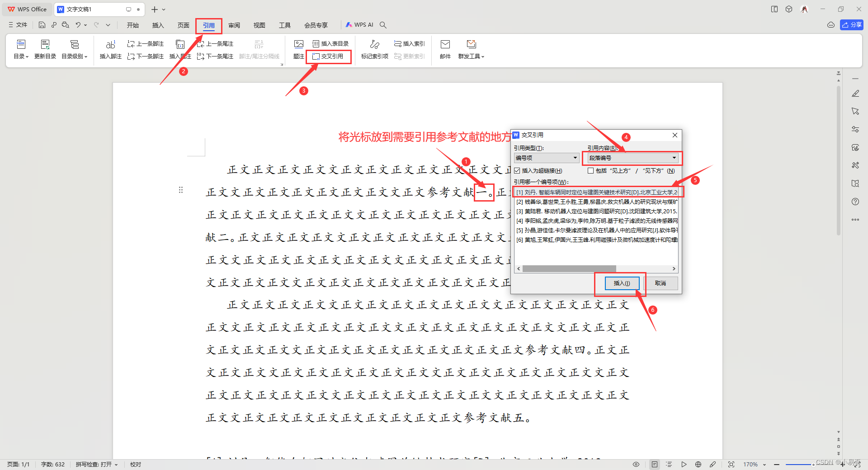Click the help question mark in right sidebar
The image size is (868, 470).
[855, 202]
